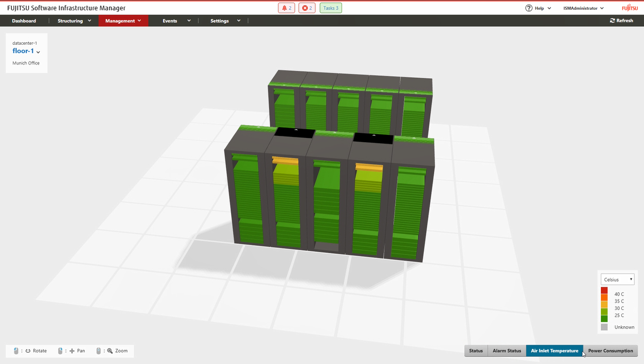This screenshot has height=364, width=644.
Task: Switch view to Status mode
Action: click(x=476, y=351)
